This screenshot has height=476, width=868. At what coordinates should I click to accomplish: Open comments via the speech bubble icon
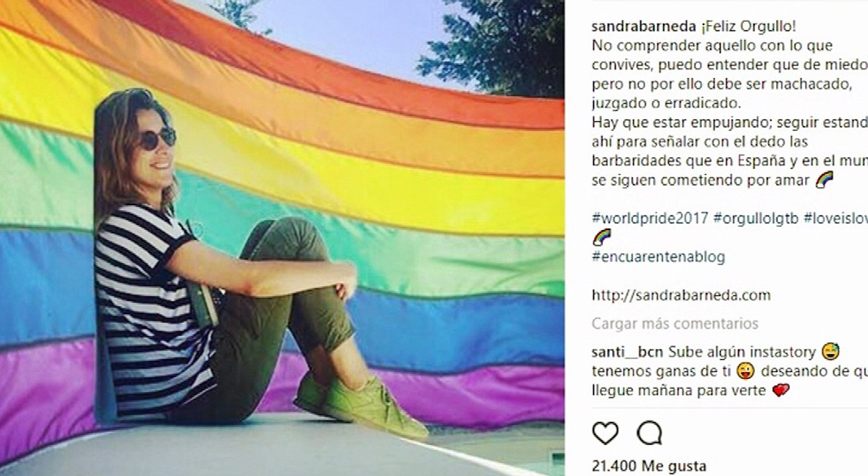click(x=649, y=433)
